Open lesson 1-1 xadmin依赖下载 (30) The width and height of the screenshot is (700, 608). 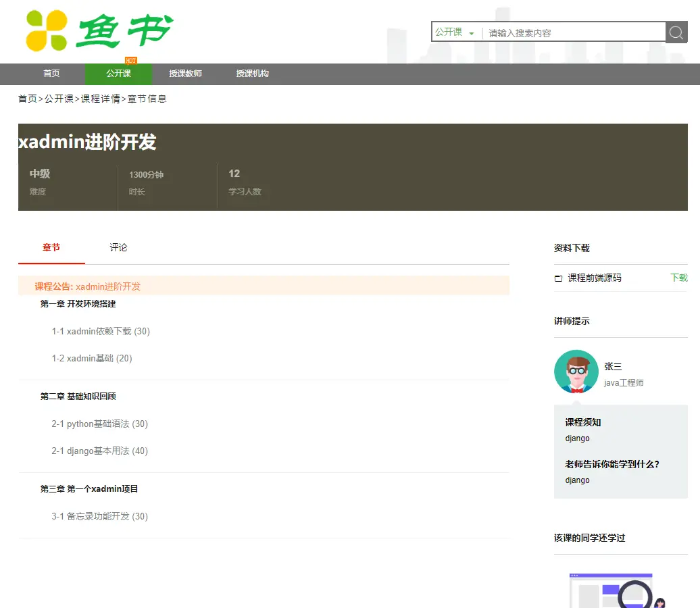point(101,331)
